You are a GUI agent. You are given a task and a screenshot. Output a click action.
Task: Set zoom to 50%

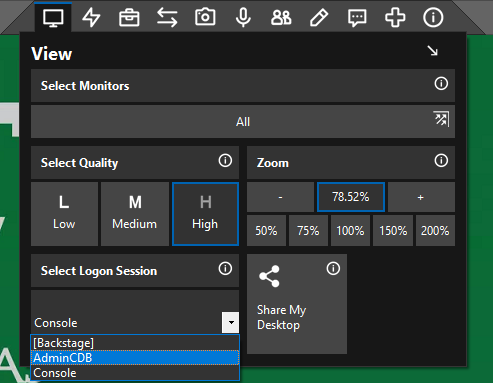(x=266, y=231)
